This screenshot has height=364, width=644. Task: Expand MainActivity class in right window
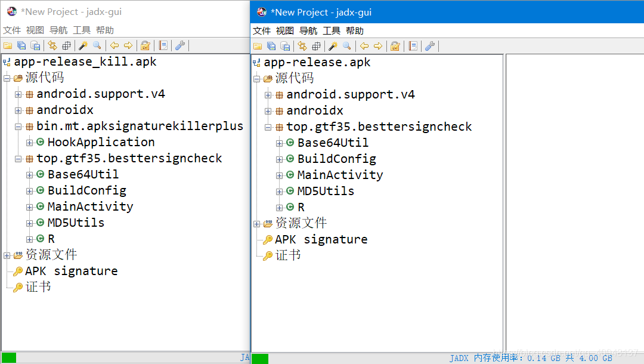pos(279,175)
